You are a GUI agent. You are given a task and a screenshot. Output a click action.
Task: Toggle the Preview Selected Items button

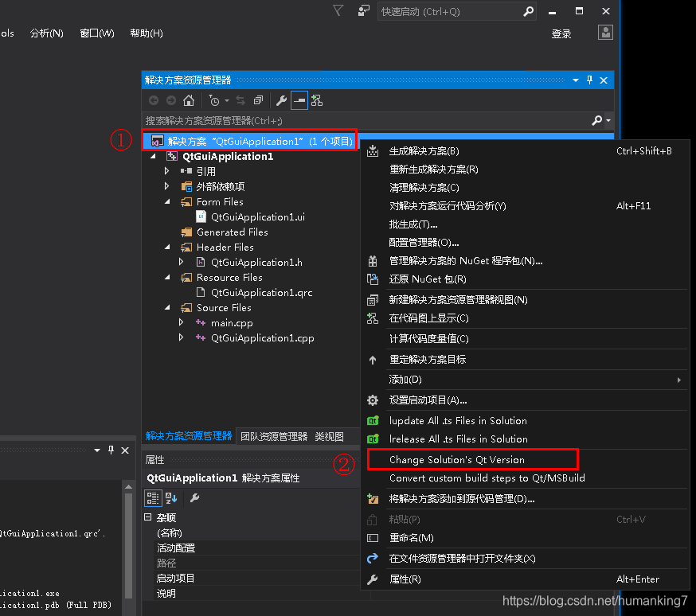[299, 100]
